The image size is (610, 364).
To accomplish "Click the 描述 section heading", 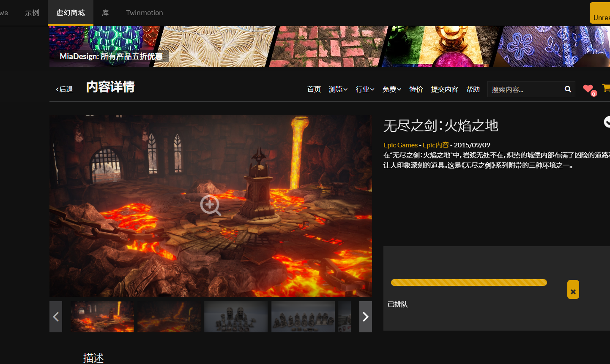I will click(x=93, y=358).
